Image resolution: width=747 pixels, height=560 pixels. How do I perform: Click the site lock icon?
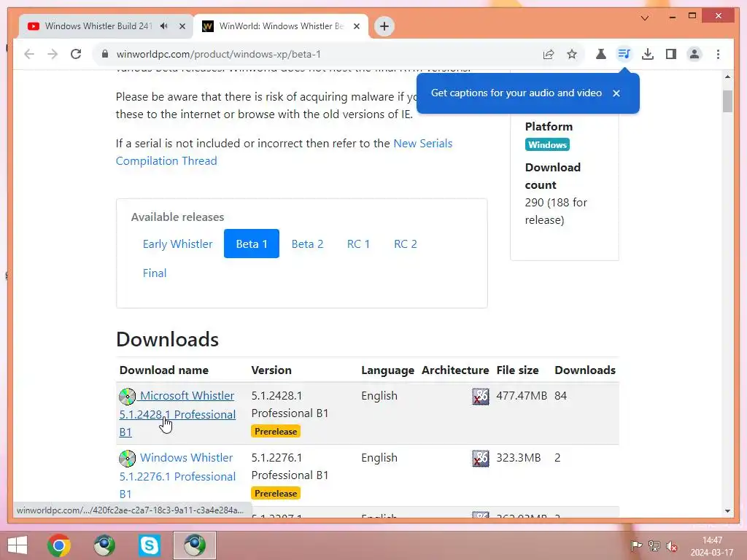(x=105, y=54)
